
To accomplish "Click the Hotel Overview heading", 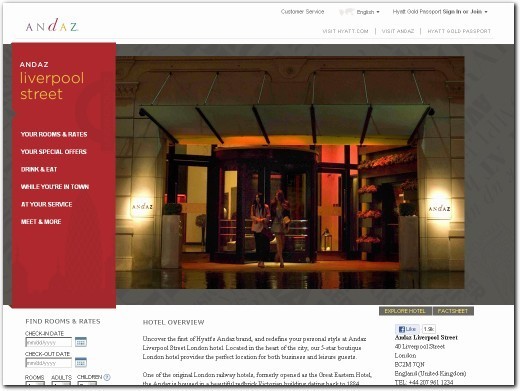I will (x=173, y=322).
